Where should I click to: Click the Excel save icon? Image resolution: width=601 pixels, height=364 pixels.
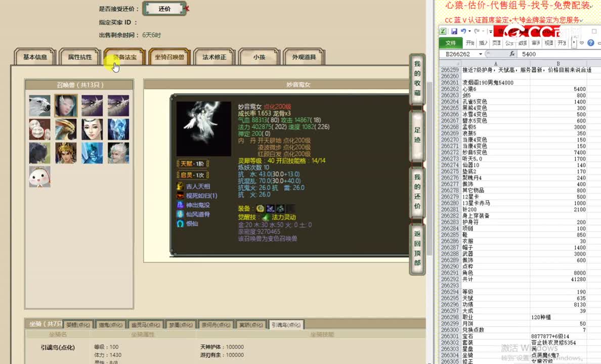(x=454, y=31)
